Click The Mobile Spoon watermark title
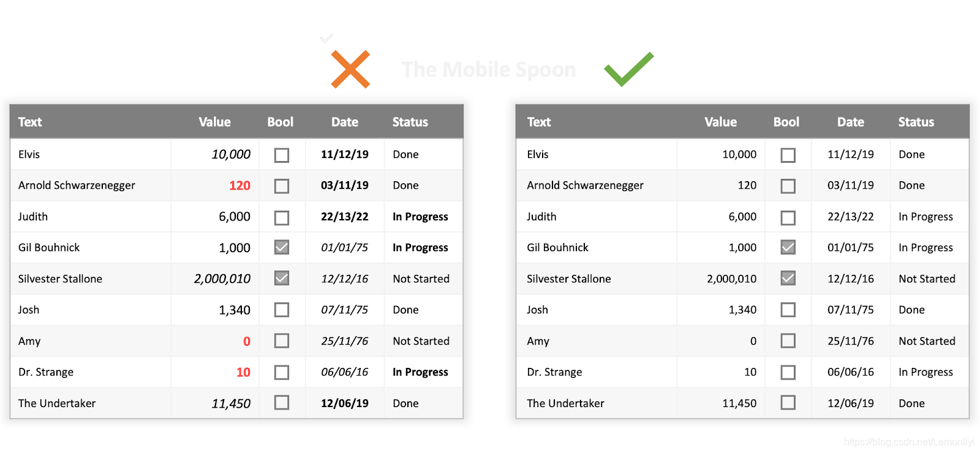This screenshot has width=980, height=453. click(x=489, y=70)
